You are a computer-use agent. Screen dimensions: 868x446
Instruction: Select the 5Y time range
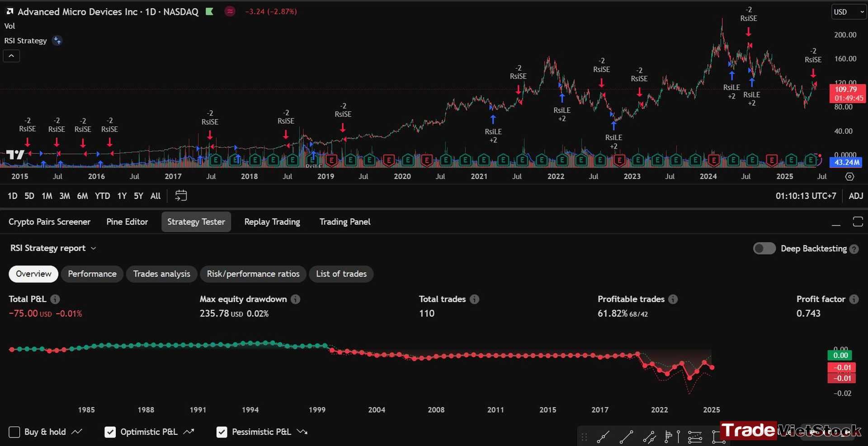pyautogui.click(x=138, y=196)
